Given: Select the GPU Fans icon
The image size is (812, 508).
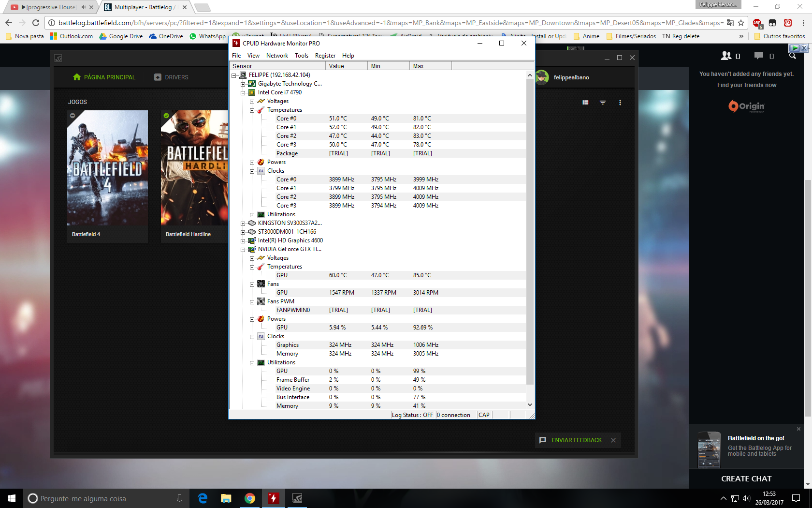Looking at the screenshot, I should (261, 284).
